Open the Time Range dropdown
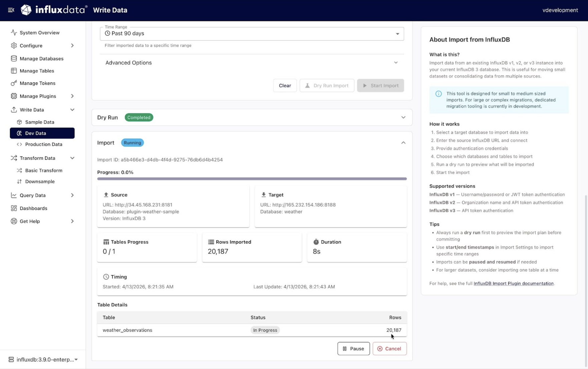The height and width of the screenshot is (369, 588). pyautogui.click(x=252, y=34)
